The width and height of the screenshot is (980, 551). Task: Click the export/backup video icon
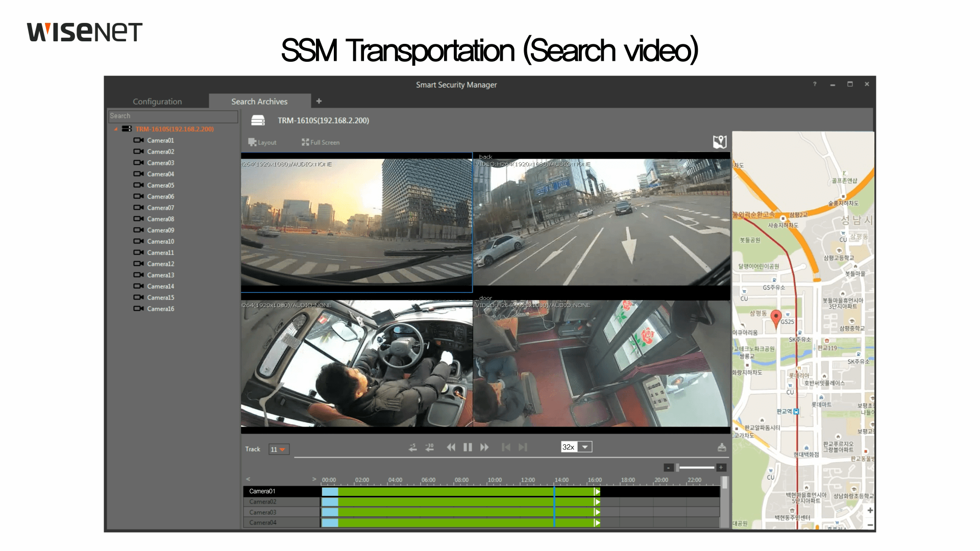[x=722, y=447]
